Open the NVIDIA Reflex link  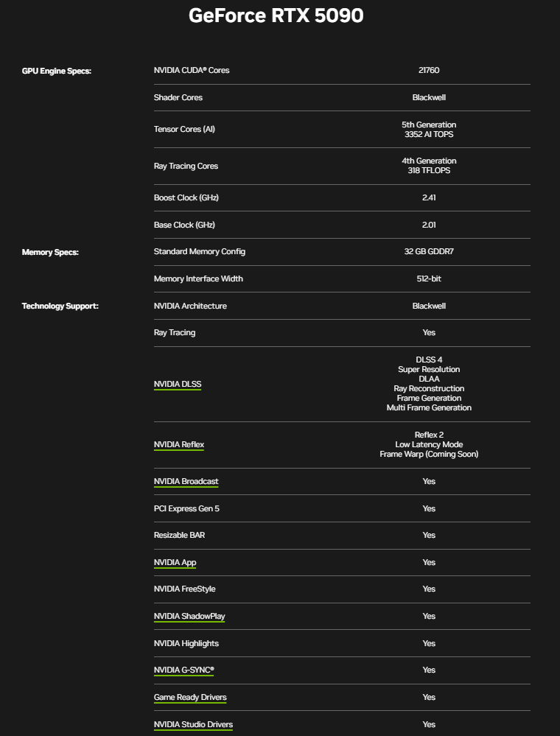pos(178,444)
